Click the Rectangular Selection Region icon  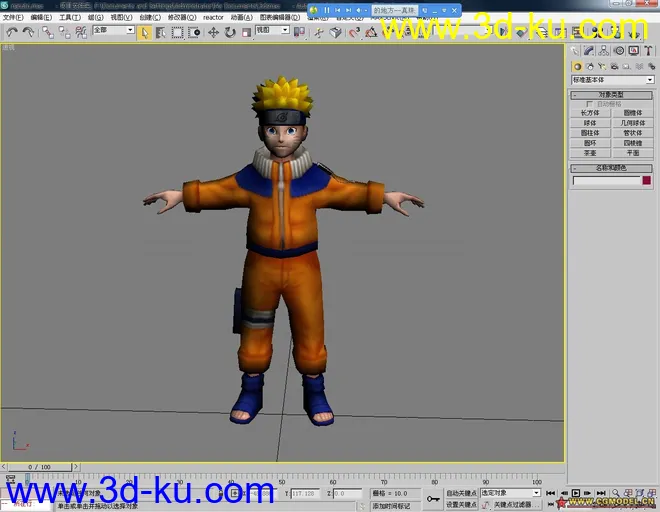tap(177, 32)
